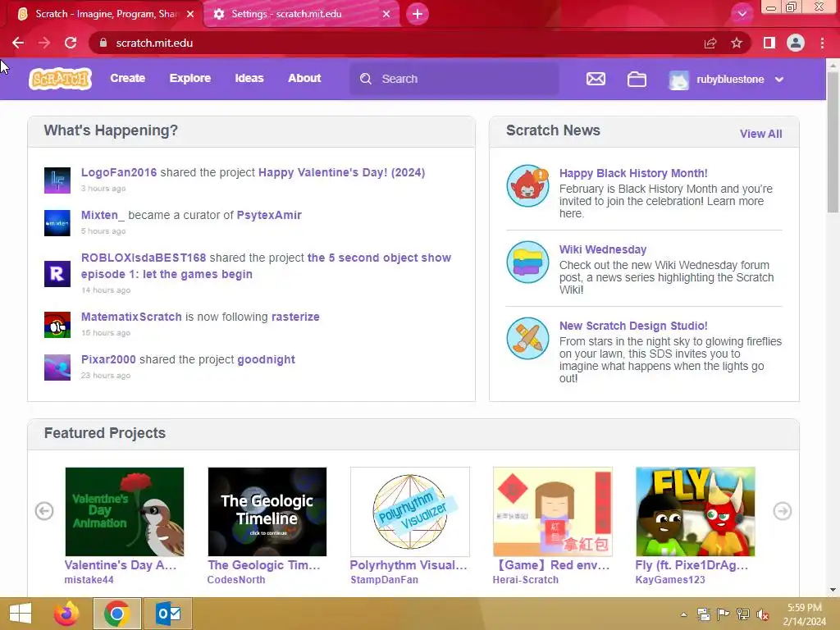This screenshot has width=840, height=630.
Task: Click the New Scratch Design Studio news icon
Action: tap(527, 339)
